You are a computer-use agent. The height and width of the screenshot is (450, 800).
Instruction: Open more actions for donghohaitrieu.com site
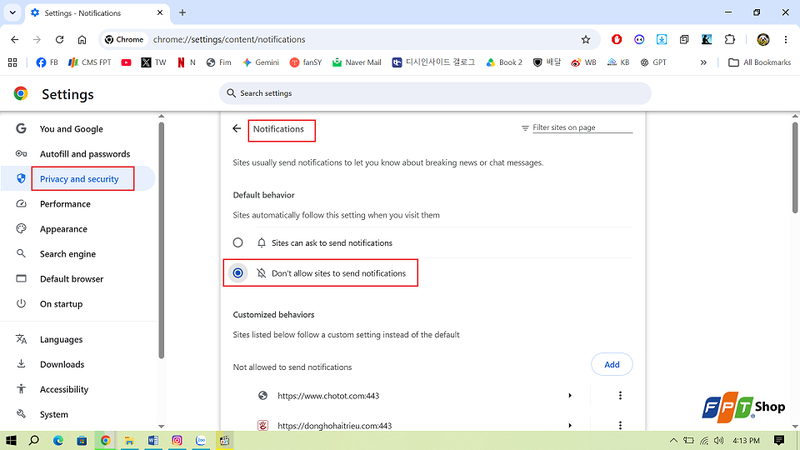point(620,425)
